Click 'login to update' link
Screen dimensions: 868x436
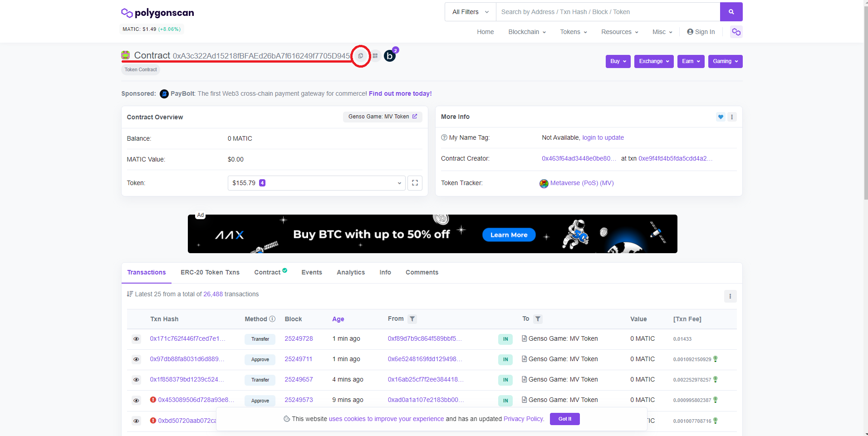pos(603,137)
